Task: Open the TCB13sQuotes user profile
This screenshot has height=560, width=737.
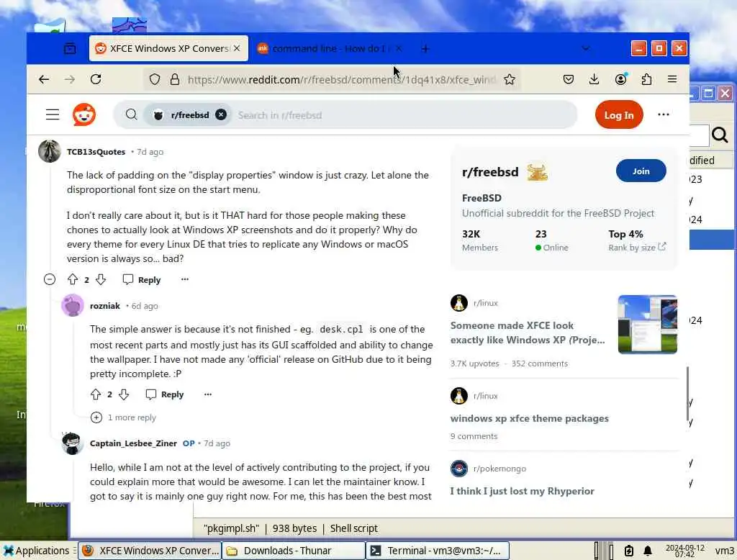Action: tap(96, 152)
